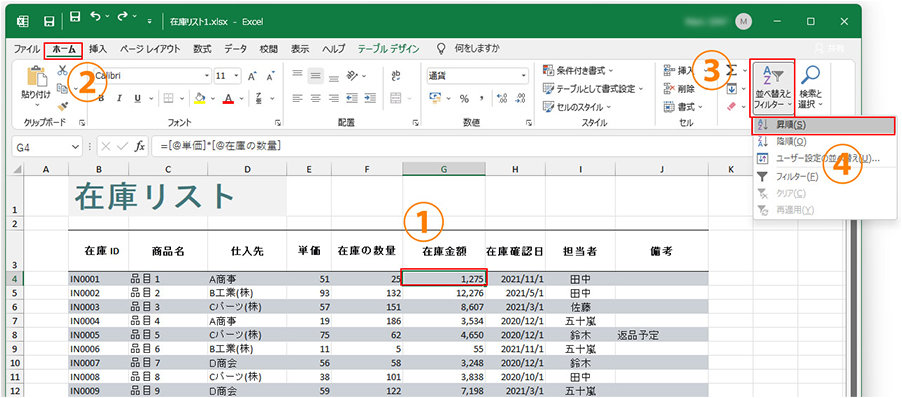Open Cell Styles (セルのスタイル) menu
Screen dimensions: 902x398
point(578,107)
